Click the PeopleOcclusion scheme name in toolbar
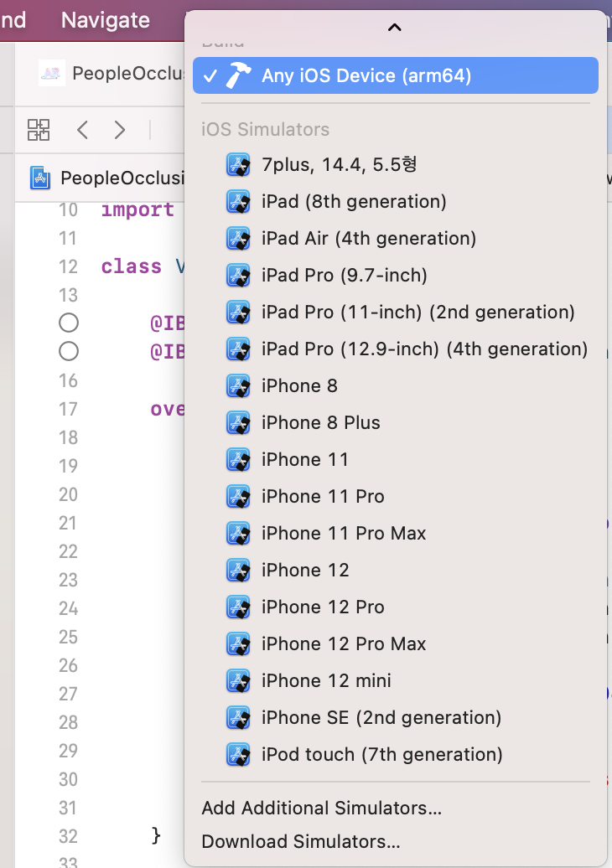Viewport: 612px width, 868px height. [x=128, y=73]
